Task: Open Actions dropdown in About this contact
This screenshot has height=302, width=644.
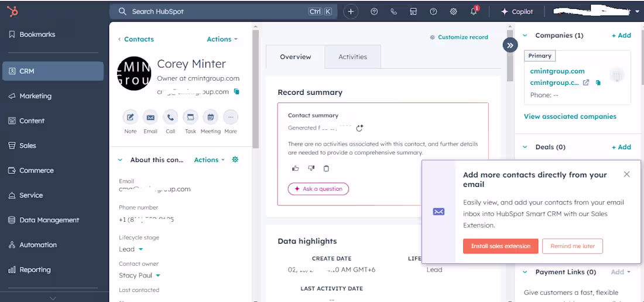Action: (210, 160)
